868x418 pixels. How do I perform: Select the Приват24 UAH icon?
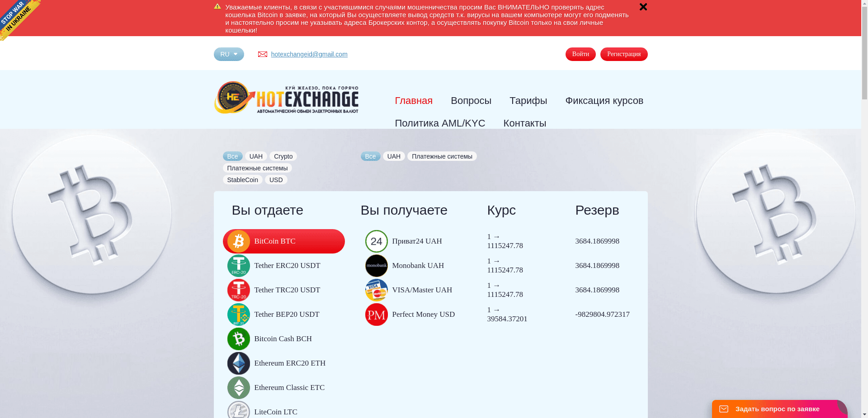tap(376, 241)
